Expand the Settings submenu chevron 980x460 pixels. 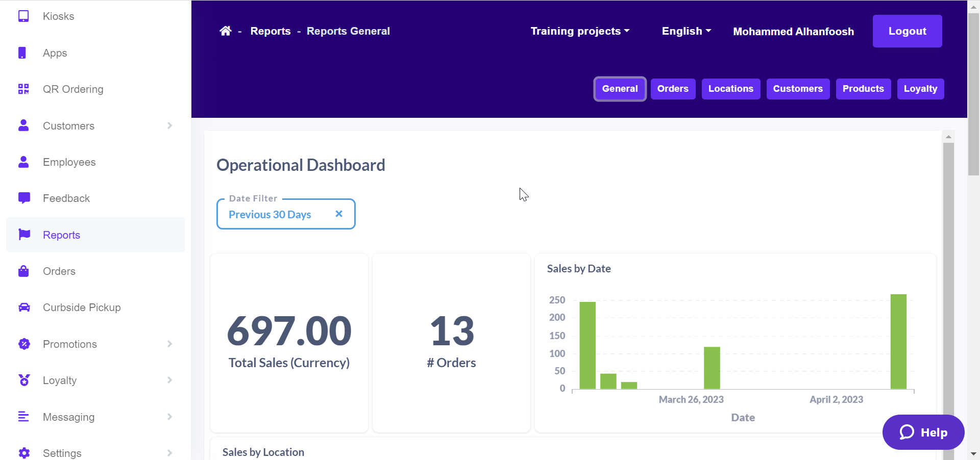point(170,453)
